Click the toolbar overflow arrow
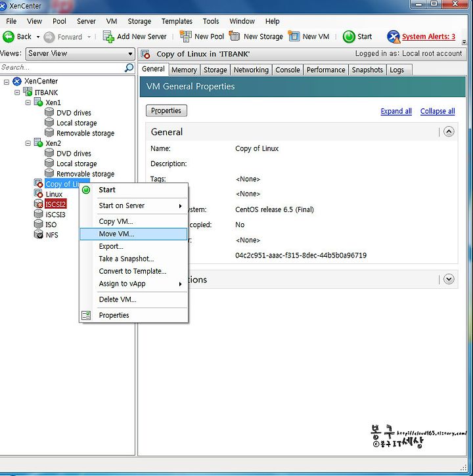Image resolution: width=473 pixels, height=476 pixels. point(464,42)
